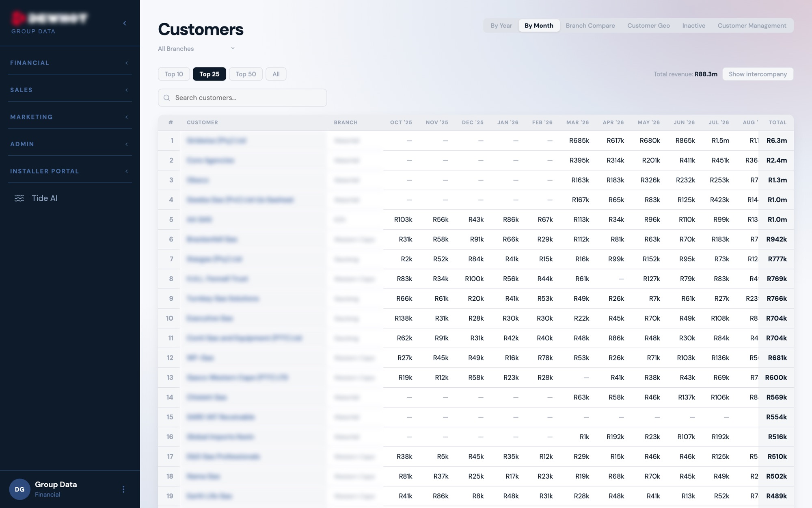Click the OCT '25 column header
The image size is (812, 508).
click(x=401, y=122)
